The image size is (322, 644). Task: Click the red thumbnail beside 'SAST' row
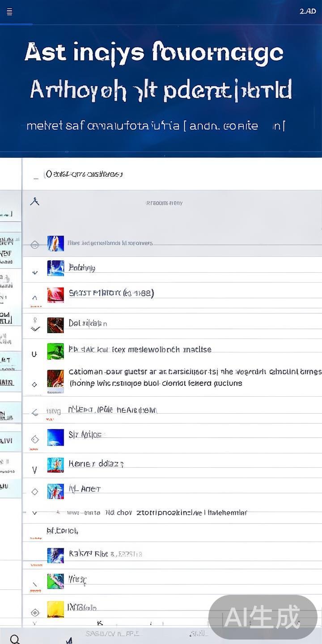pos(55,295)
